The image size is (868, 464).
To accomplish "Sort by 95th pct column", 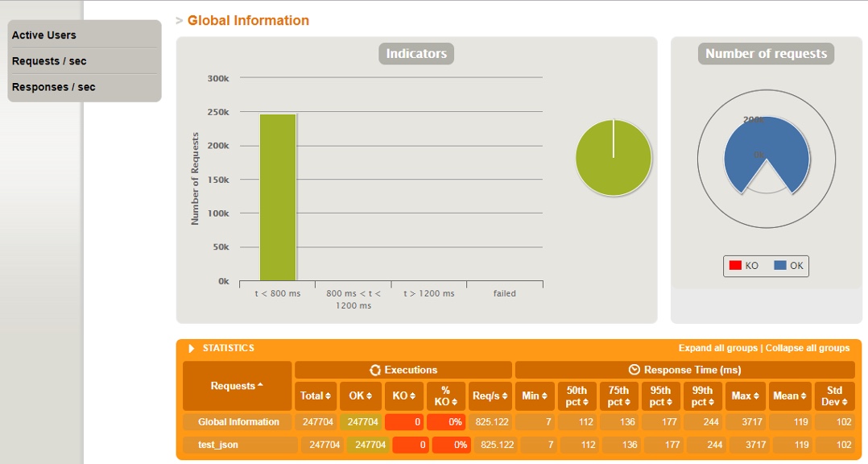I will pos(659,396).
